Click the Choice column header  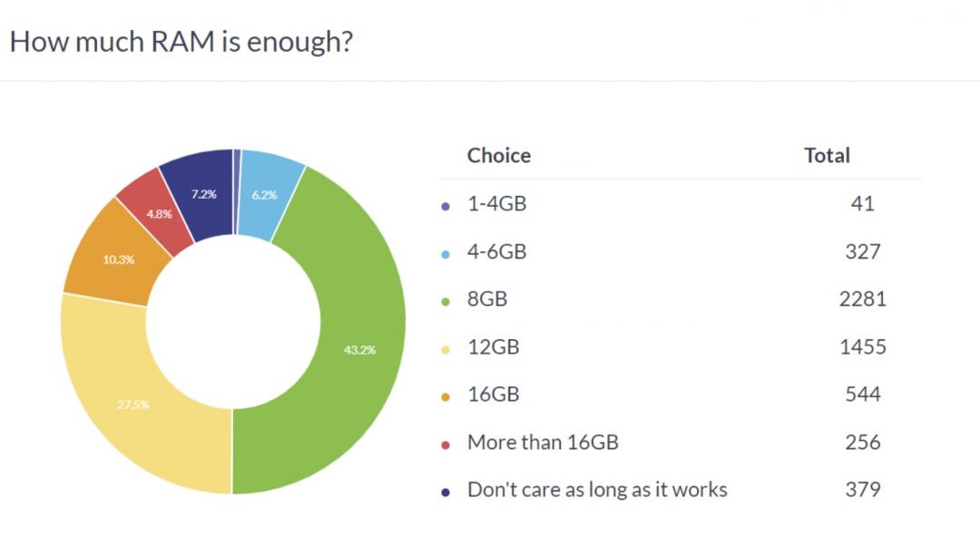click(x=498, y=155)
